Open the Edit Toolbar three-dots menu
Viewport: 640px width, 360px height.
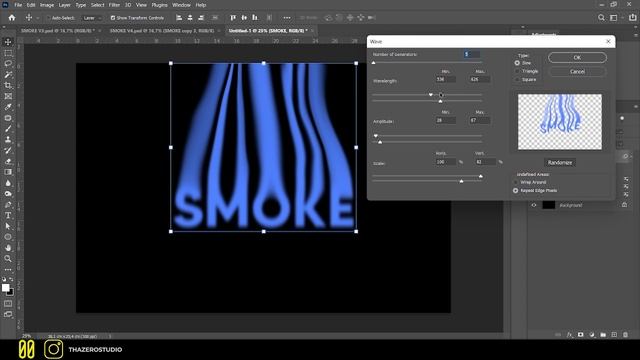(8, 269)
